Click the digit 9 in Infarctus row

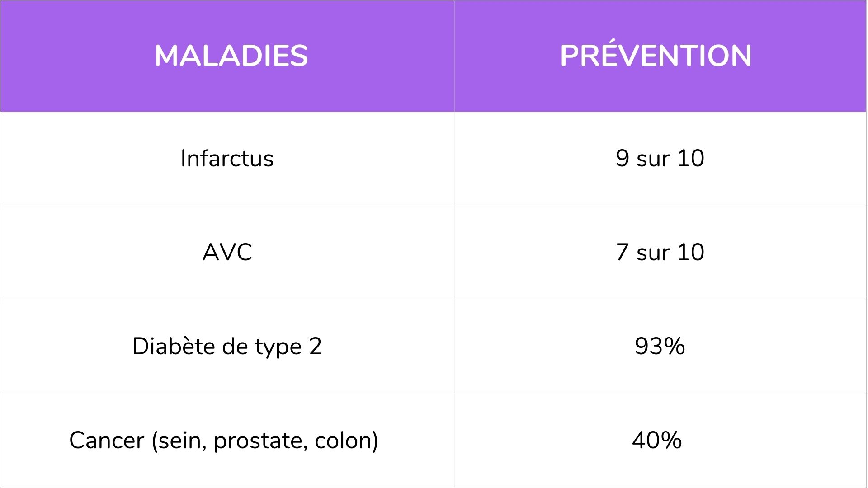click(x=623, y=158)
